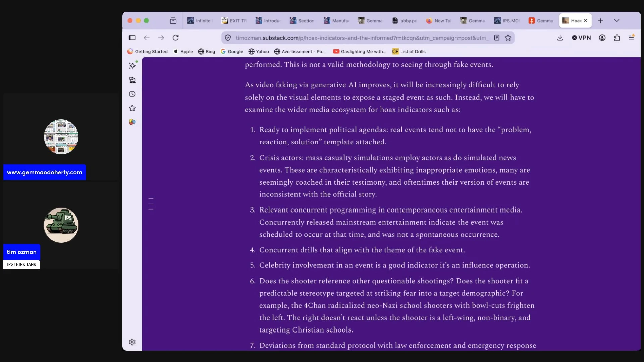The height and width of the screenshot is (362, 644).
Task: Open the browser application menu (hamburger)
Action: [x=631, y=38]
